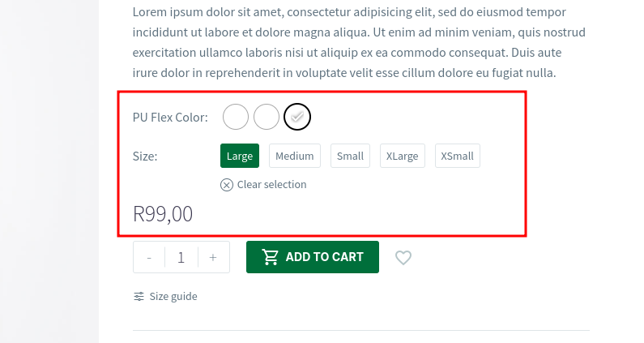Click the circled X clear selection icon
The height and width of the screenshot is (343, 644).
(227, 185)
